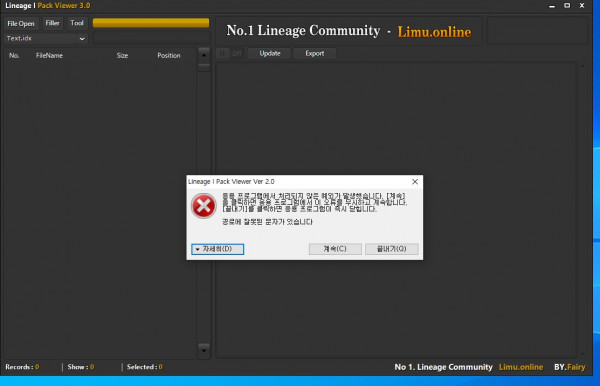Click the Export button
600x386 pixels.
[x=315, y=54]
